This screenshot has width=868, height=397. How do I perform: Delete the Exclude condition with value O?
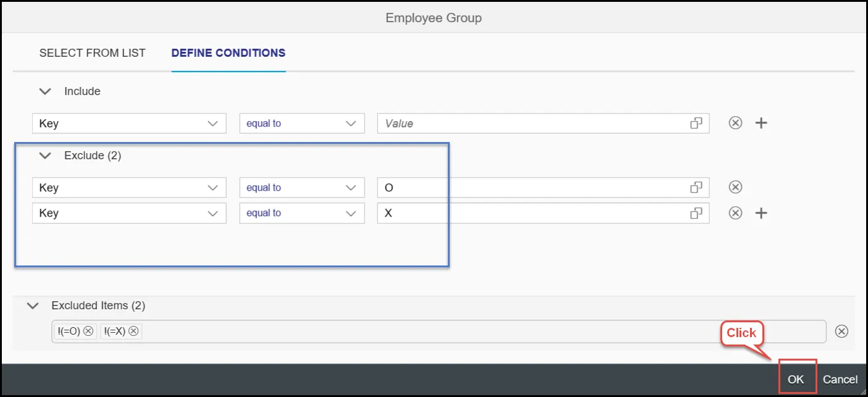[735, 187]
